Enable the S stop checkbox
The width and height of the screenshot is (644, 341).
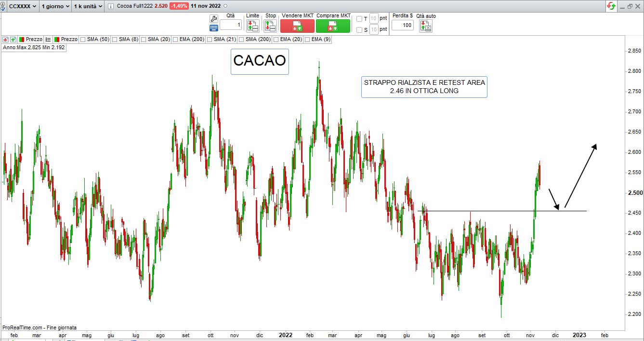point(359,29)
